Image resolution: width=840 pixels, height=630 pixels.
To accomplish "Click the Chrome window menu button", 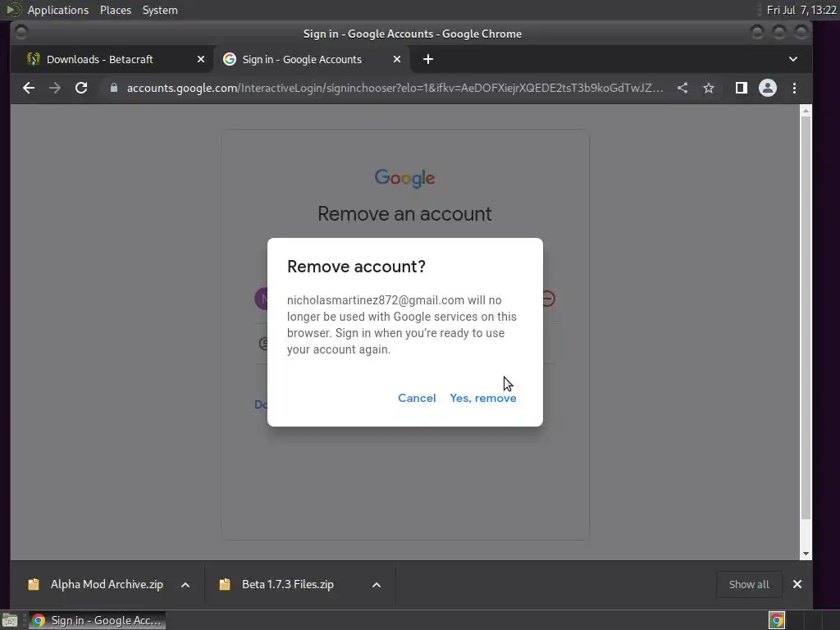I will click(x=21, y=33).
